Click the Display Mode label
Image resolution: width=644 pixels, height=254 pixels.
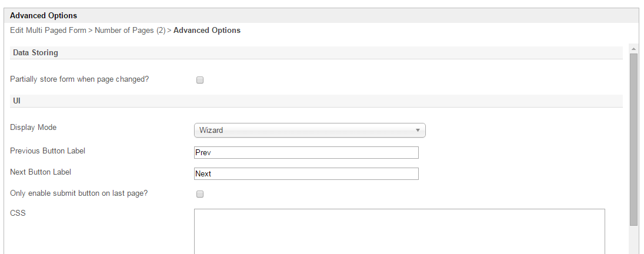[x=34, y=127]
